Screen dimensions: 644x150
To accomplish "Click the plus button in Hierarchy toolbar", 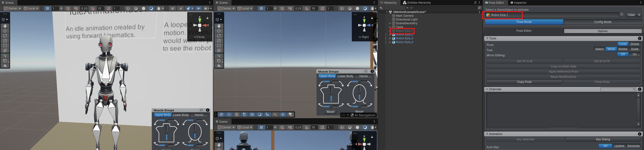I will click(x=381, y=8).
